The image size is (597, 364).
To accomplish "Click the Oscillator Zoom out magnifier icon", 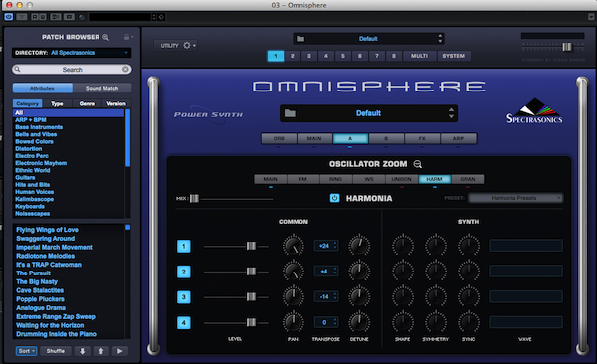I will click(x=418, y=164).
